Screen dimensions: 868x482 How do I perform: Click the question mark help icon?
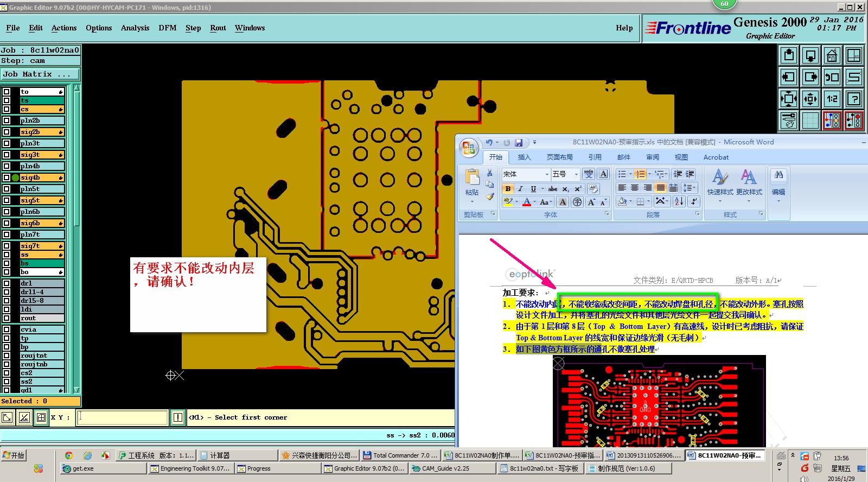tap(854, 99)
